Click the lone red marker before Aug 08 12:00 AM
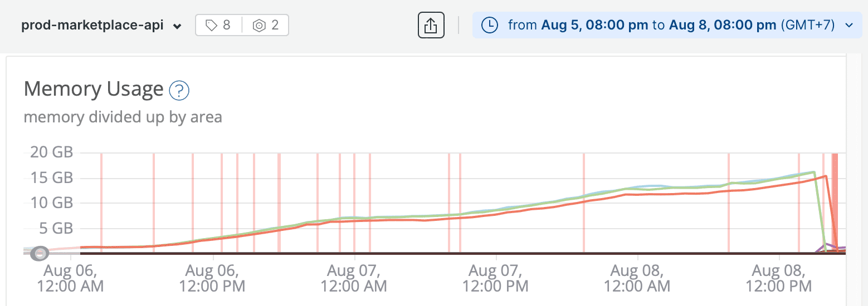Screen dimensions: 868x306 coord(583,203)
